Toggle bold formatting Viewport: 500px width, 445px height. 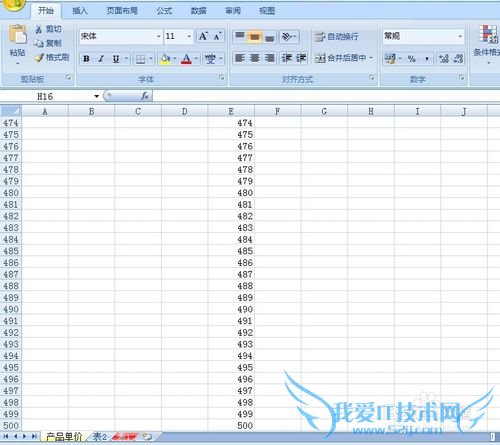[x=86, y=59]
